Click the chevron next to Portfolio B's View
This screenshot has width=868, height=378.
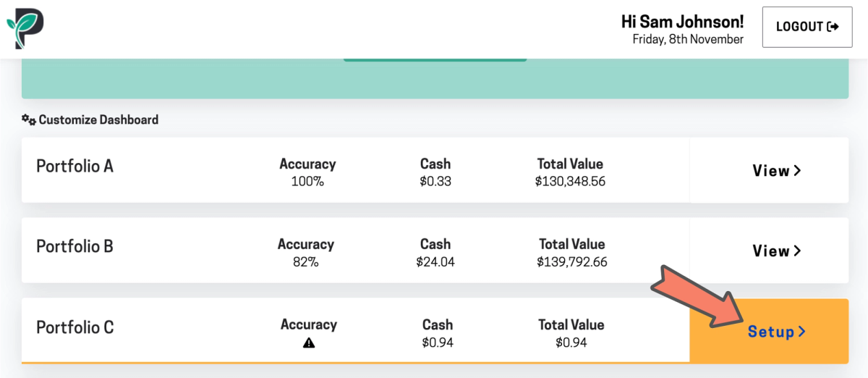pyautogui.click(x=797, y=251)
